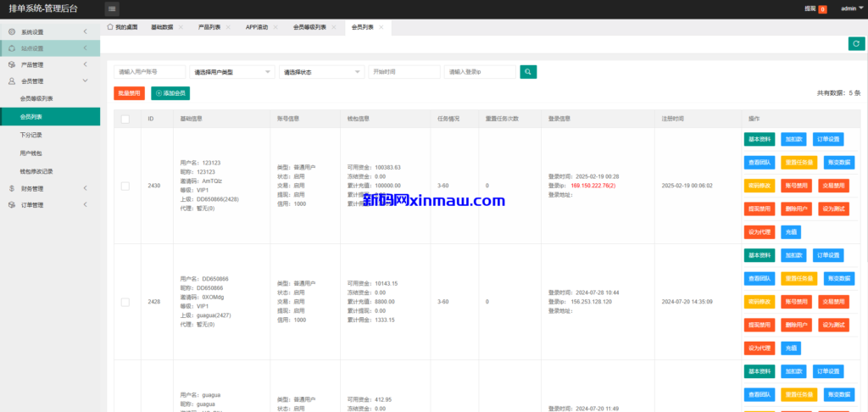Click the orange 提现 notification badge
Image resolution: width=868 pixels, height=412 pixels.
pos(822,9)
